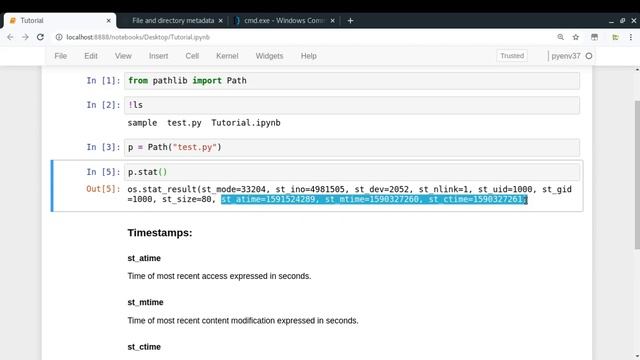Open the Widgets menu

pyautogui.click(x=269, y=56)
